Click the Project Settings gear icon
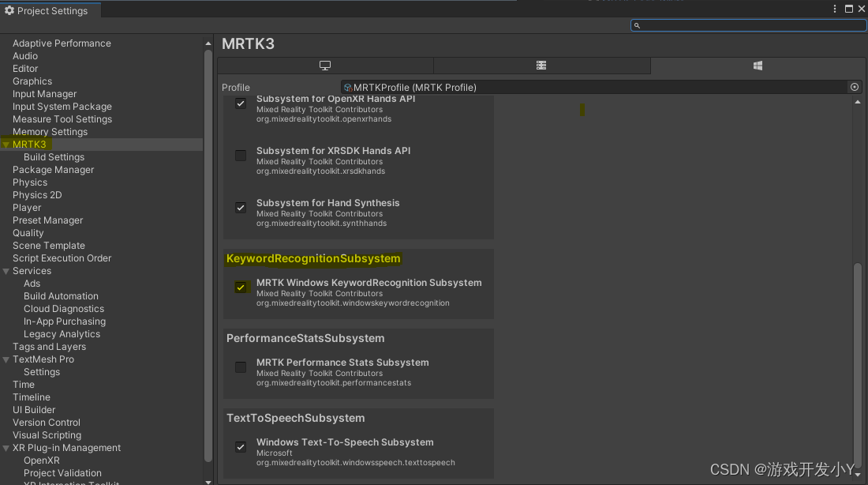The image size is (868, 485). click(x=9, y=10)
